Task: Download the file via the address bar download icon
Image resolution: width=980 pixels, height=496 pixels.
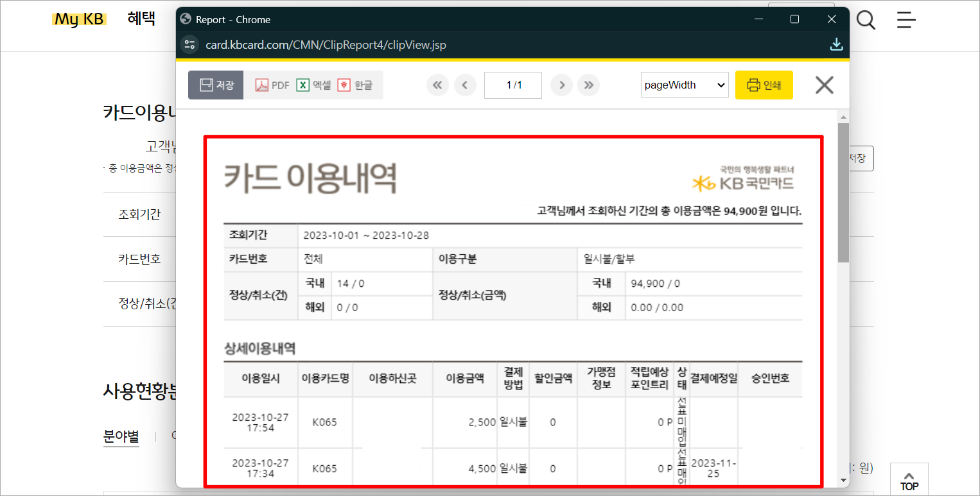Action: (x=836, y=44)
